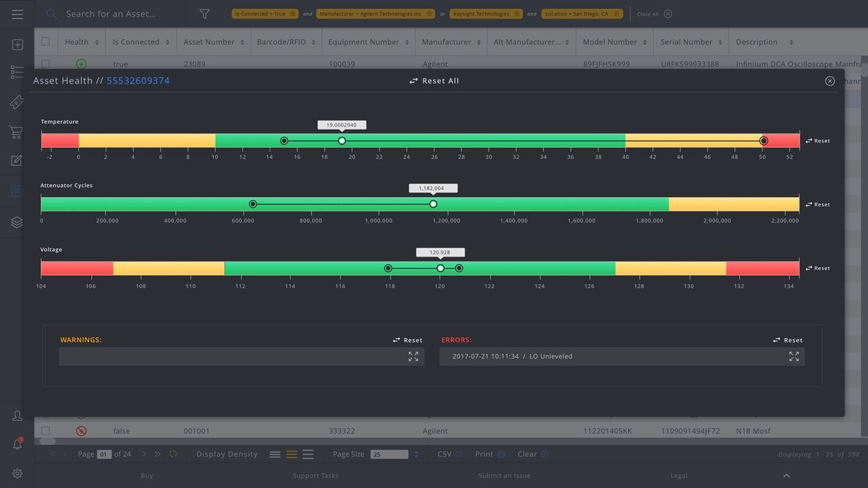Viewport: 868px width, 488px height.
Task: Expand the Warnings box to fullscreen
Action: tap(413, 357)
